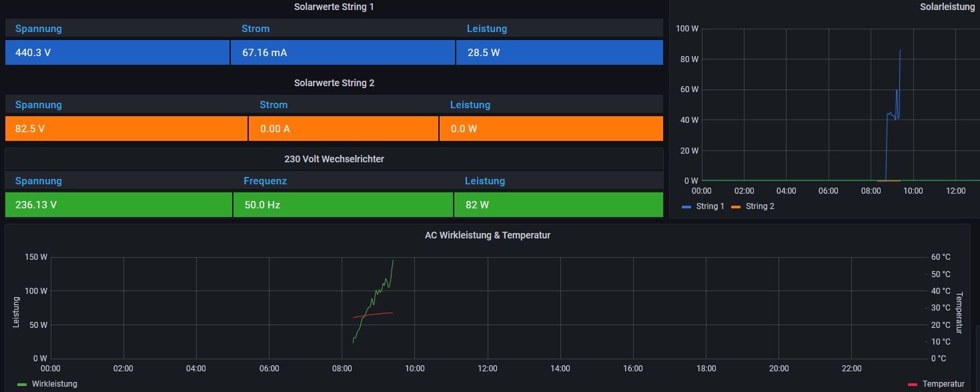This screenshot has width=980, height=392.
Task: Open the Solarwerte String 1 panel title menu
Action: (334, 7)
